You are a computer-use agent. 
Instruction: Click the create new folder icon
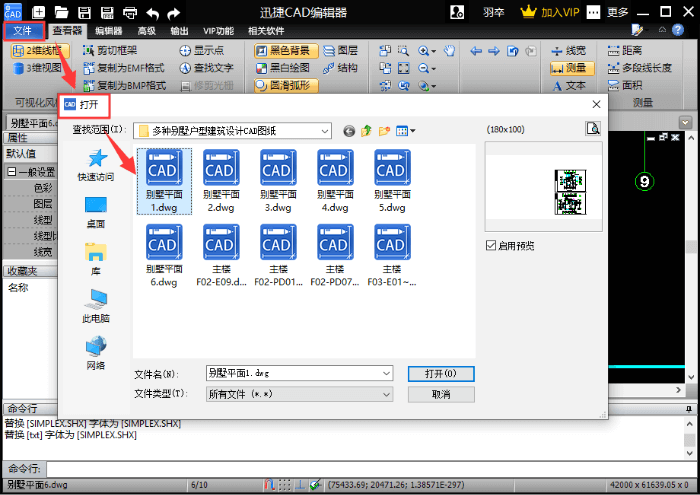pos(384,131)
